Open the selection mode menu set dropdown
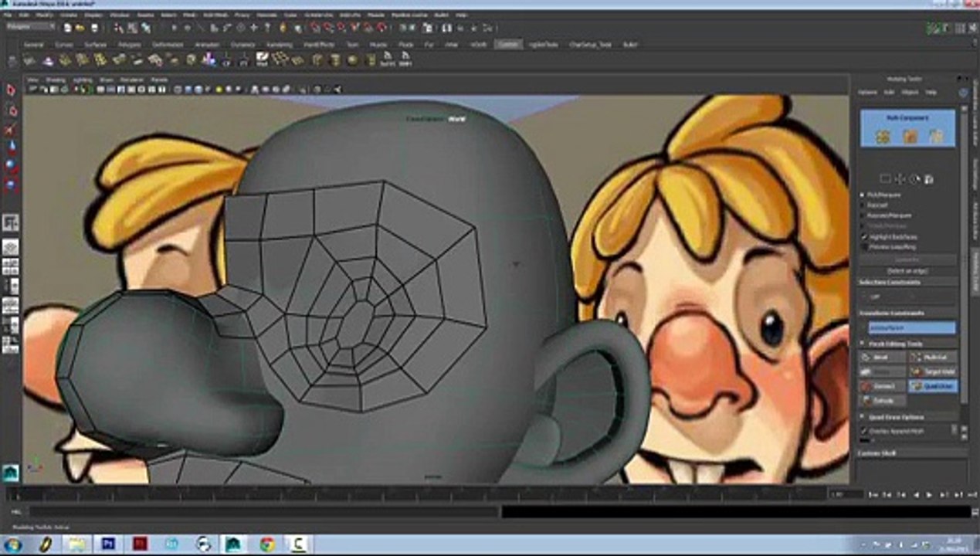 click(30, 27)
